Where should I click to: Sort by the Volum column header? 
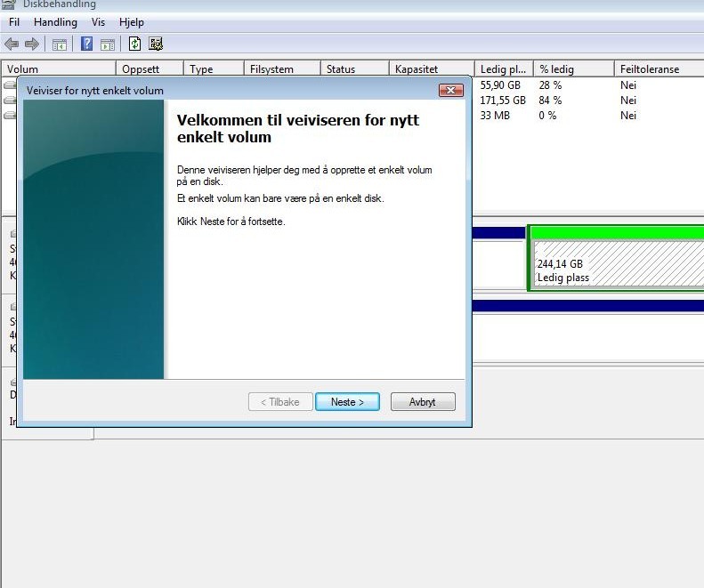pos(59,69)
